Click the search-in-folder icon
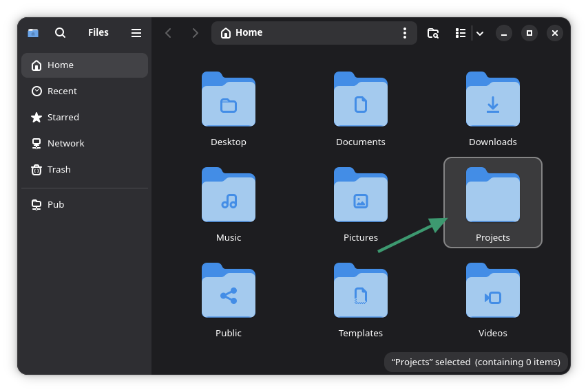Screen dimensions: 588x392 click(433, 33)
